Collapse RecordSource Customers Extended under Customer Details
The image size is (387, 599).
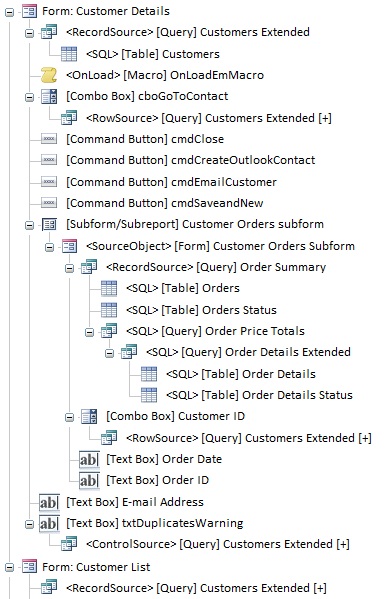29,34
